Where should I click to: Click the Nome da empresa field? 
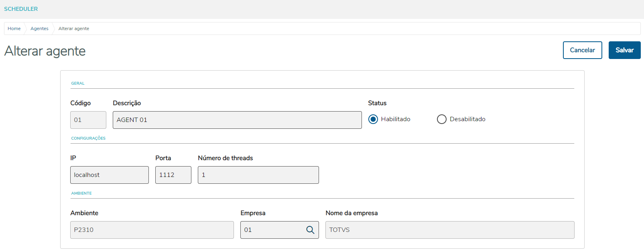449,230
